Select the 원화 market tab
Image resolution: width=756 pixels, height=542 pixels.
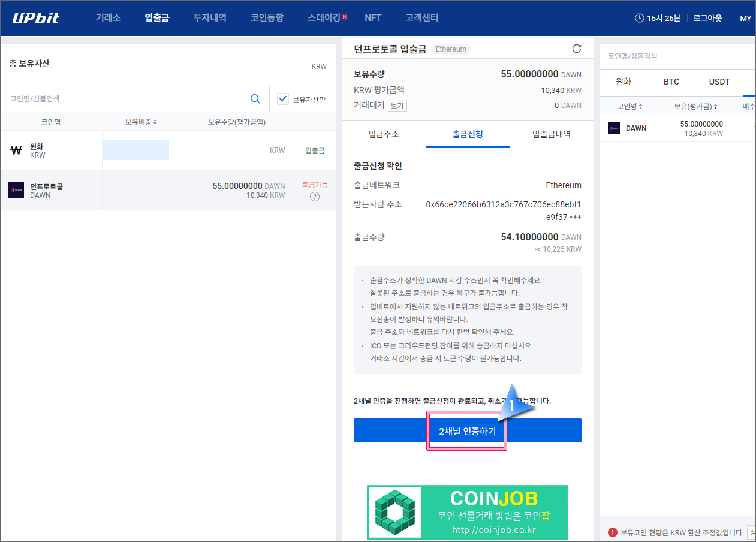[624, 82]
